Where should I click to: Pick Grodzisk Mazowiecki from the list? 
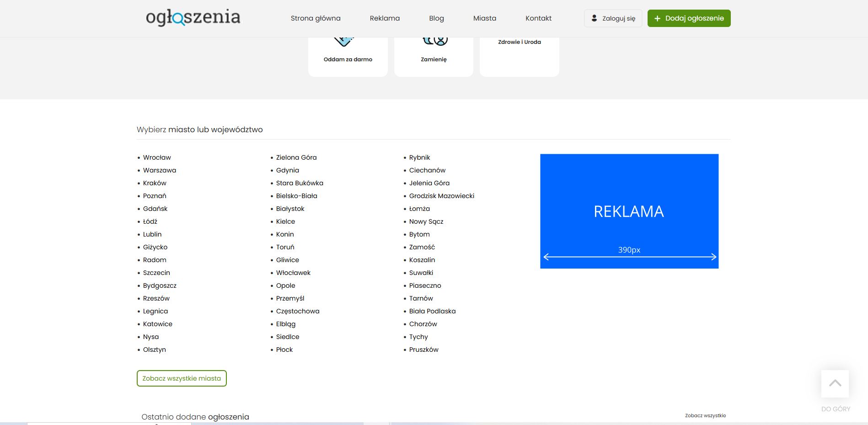point(441,196)
